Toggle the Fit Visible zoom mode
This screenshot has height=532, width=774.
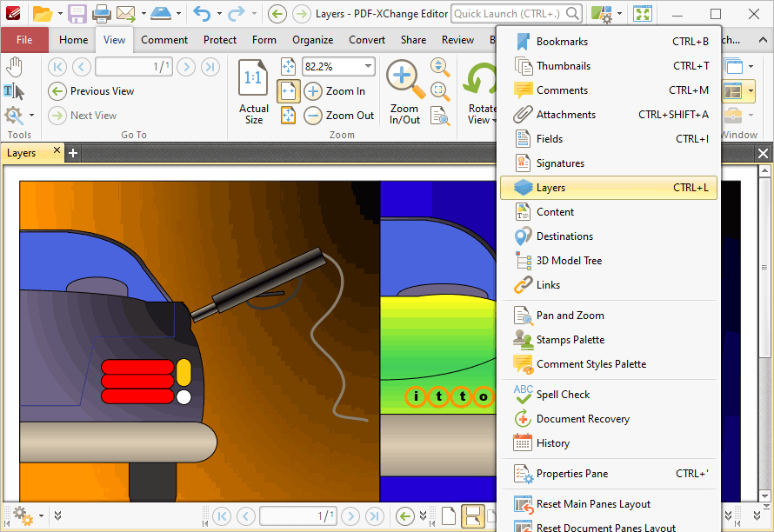point(289,115)
